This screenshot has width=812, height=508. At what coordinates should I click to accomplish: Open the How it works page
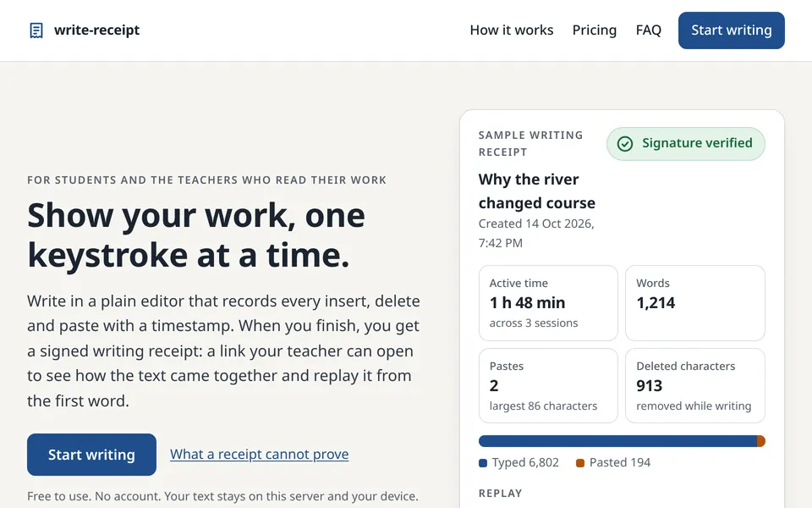pos(512,30)
